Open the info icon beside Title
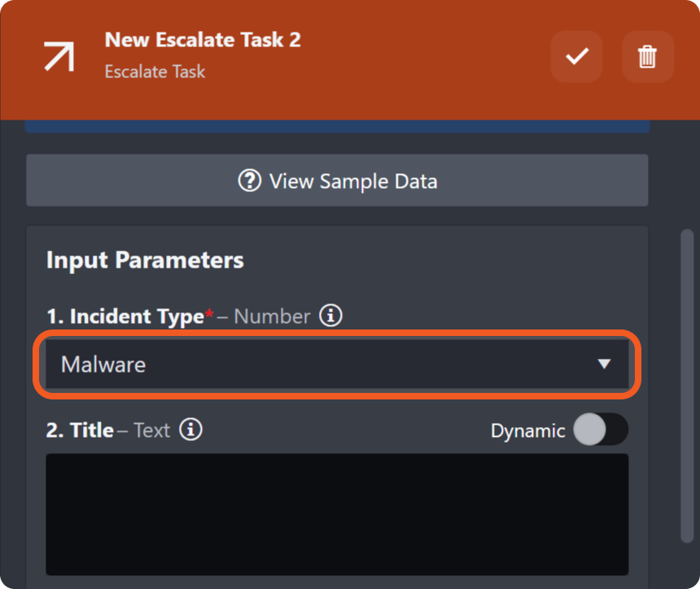 (190, 430)
